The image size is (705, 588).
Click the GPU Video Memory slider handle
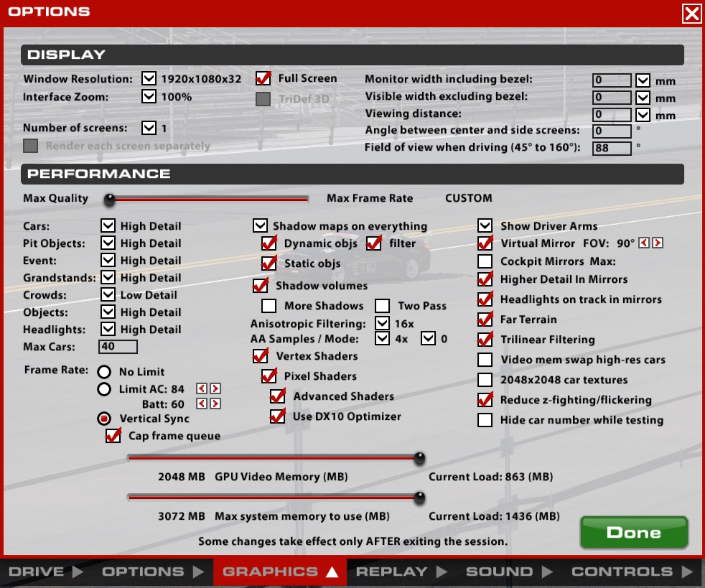pos(420,458)
